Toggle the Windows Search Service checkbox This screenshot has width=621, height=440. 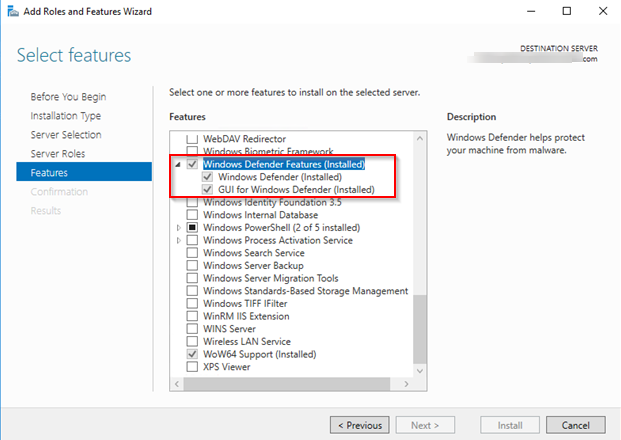coord(193,253)
